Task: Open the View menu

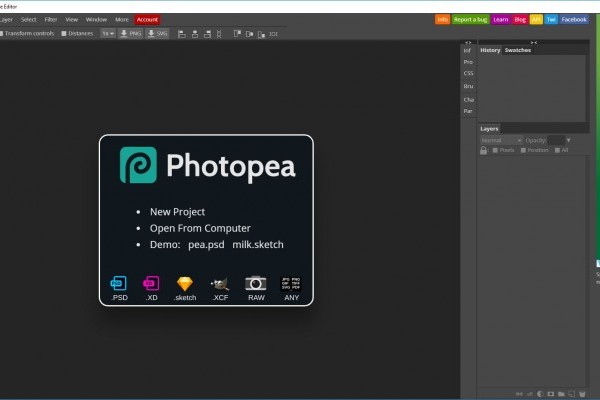Action: pos(72,20)
